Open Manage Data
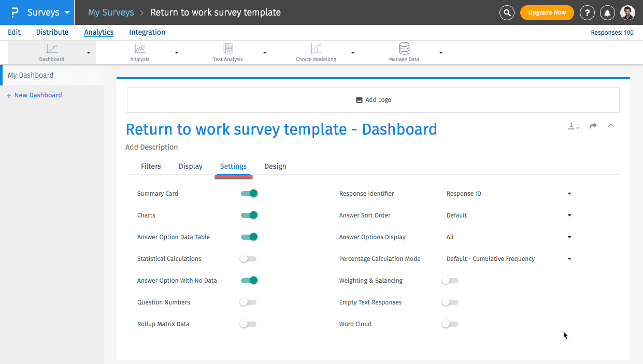643x364 pixels. 404,48
